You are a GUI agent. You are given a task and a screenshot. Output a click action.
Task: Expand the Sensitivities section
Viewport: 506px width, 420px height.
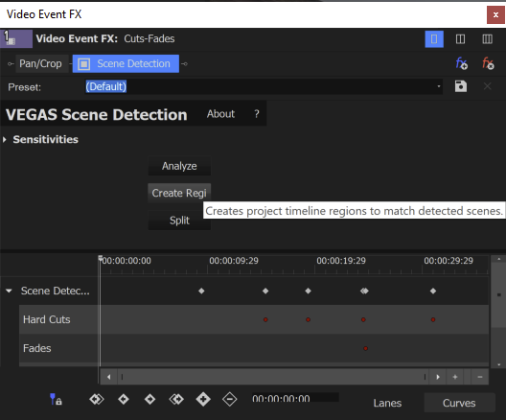5,139
